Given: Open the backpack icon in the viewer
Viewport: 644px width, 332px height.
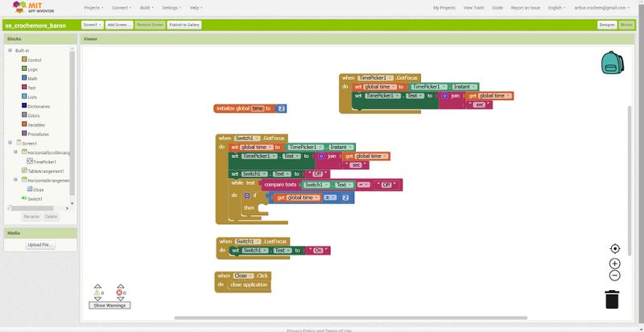Looking at the screenshot, I should coord(613,62).
